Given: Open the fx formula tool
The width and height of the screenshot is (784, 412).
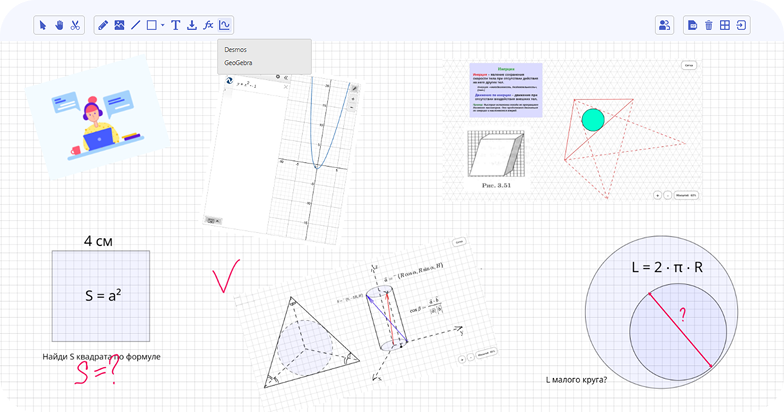Looking at the screenshot, I should 208,25.
